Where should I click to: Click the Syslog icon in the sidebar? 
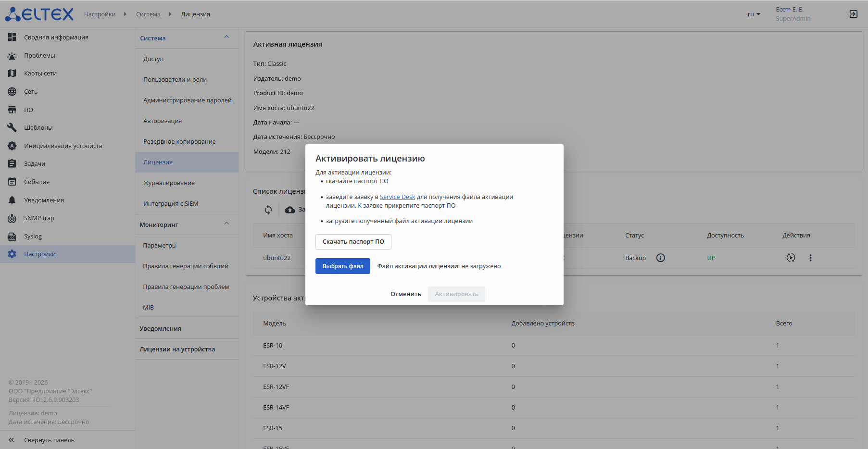pyautogui.click(x=12, y=237)
